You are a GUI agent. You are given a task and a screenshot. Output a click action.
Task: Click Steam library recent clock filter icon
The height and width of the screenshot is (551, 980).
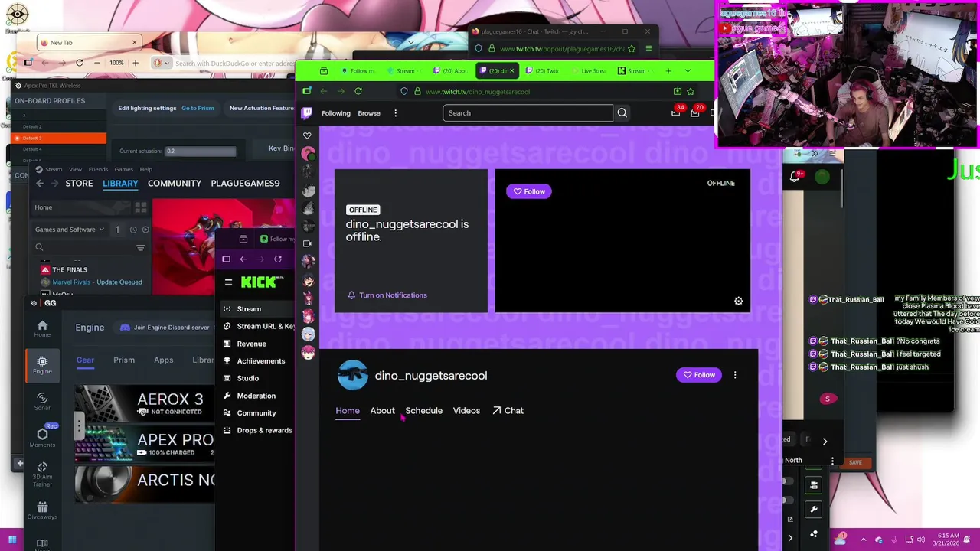click(x=133, y=230)
